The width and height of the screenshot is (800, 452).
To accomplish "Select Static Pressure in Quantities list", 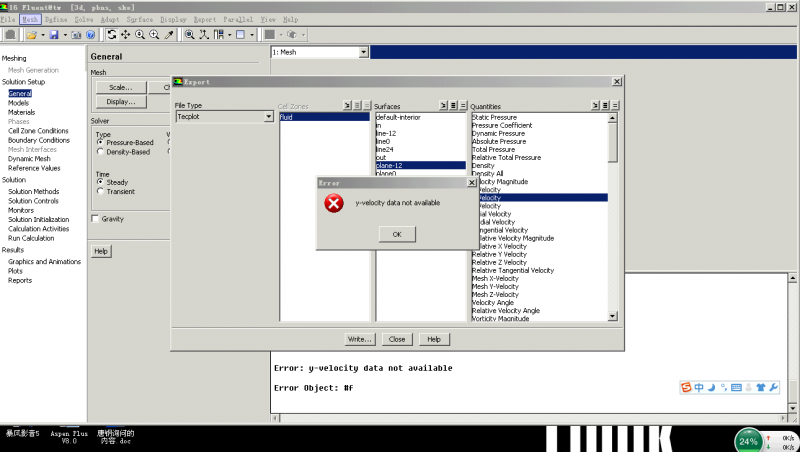I will [494, 117].
